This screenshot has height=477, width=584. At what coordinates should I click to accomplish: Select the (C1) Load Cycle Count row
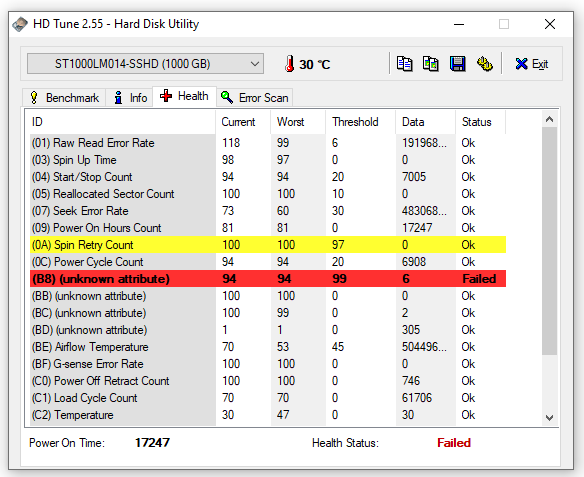pos(268,398)
